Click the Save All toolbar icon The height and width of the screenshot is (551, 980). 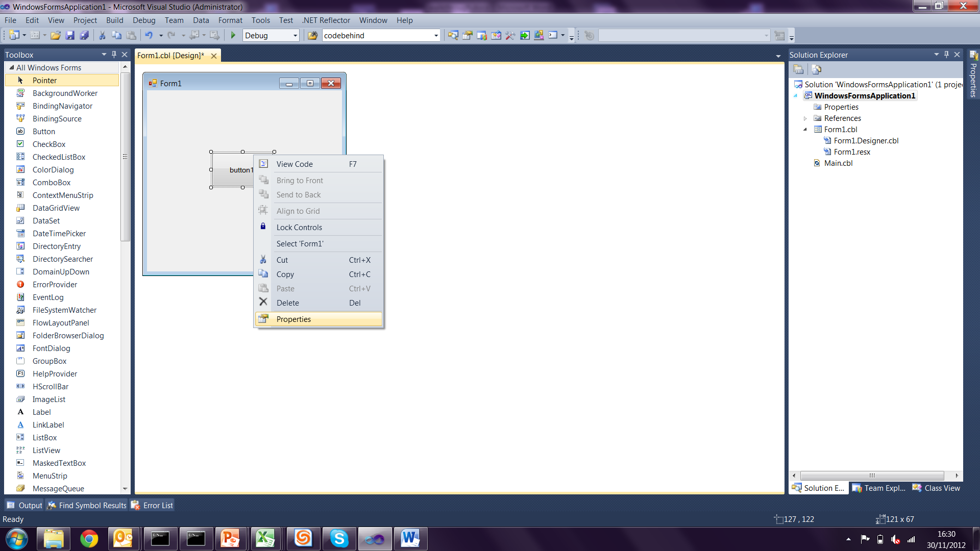[85, 35]
